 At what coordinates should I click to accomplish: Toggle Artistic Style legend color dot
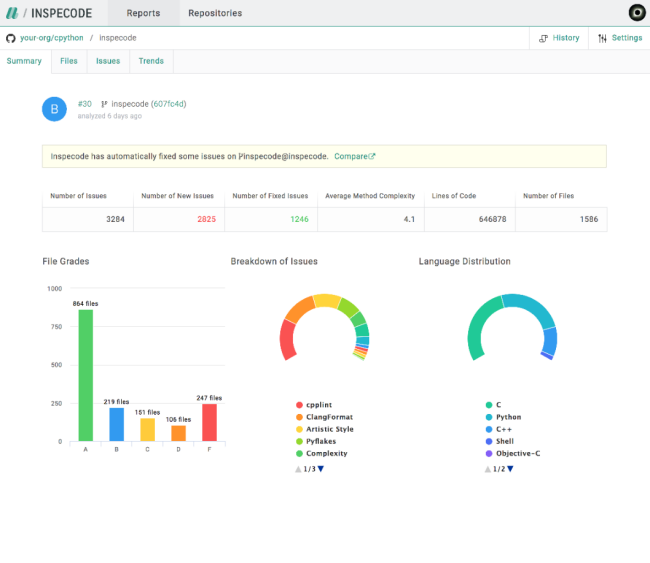(x=299, y=429)
